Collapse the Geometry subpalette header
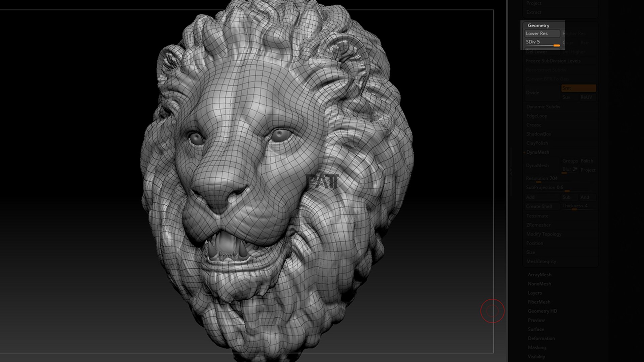The width and height of the screenshot is (644, 362). [538, 25]
